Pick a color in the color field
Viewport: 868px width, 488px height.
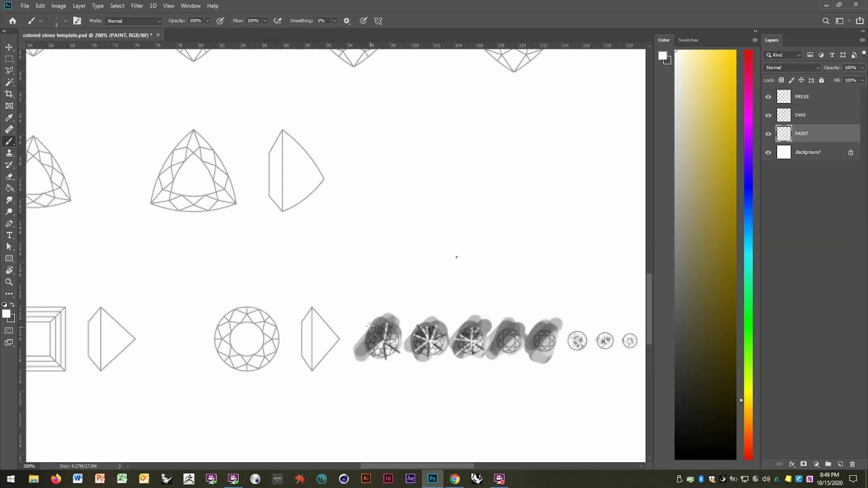[x=705, y=254]
